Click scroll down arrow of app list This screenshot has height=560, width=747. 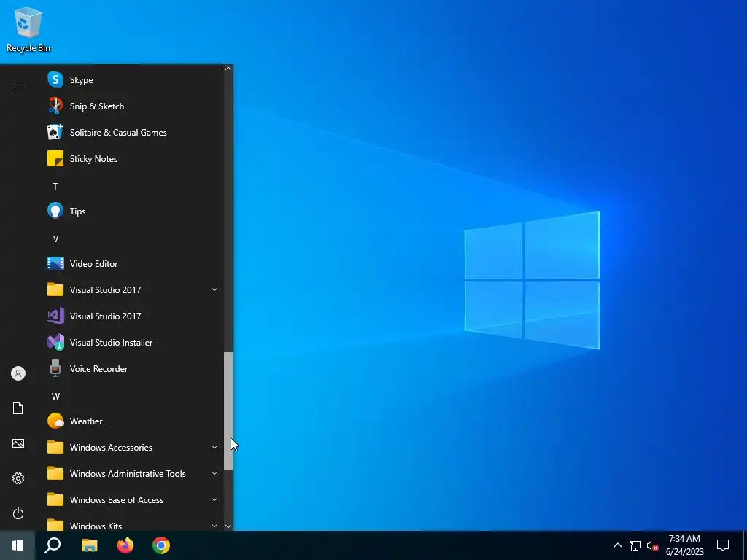click(228, 526)
